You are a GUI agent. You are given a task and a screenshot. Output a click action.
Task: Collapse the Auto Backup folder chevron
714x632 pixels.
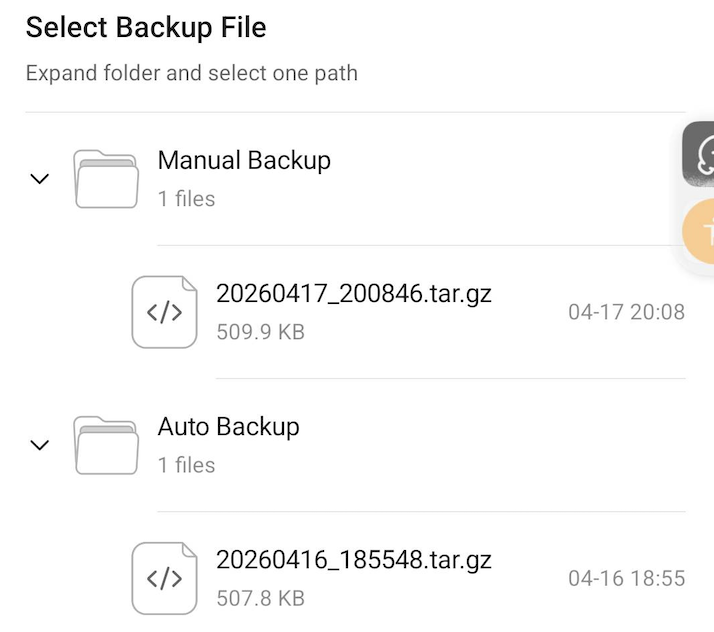click(40, 445)
